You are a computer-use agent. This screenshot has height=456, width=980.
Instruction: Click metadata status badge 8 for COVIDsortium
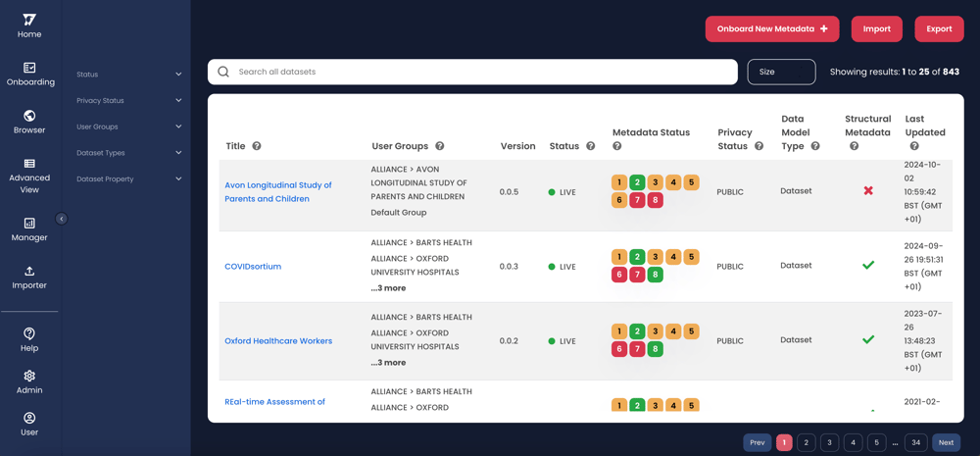[655, 275]
